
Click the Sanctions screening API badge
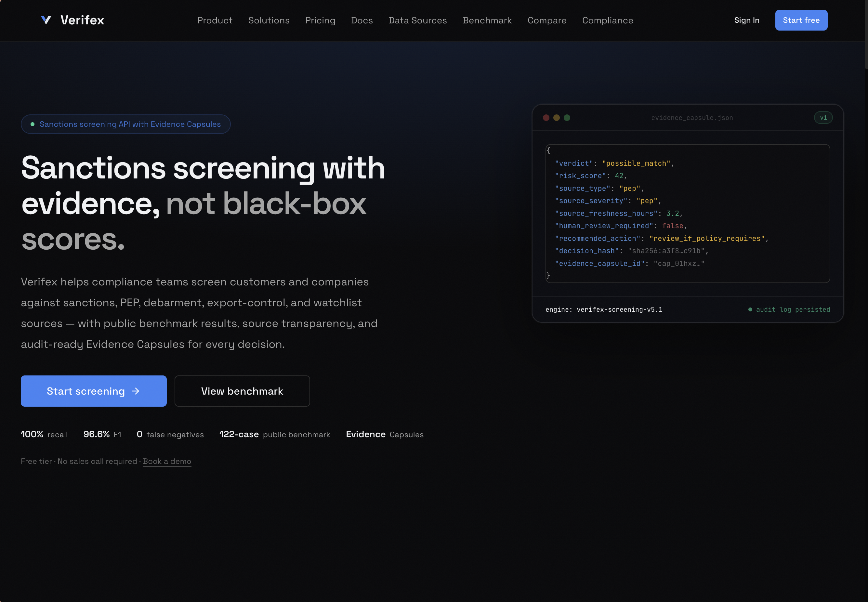tap(125, 124)
